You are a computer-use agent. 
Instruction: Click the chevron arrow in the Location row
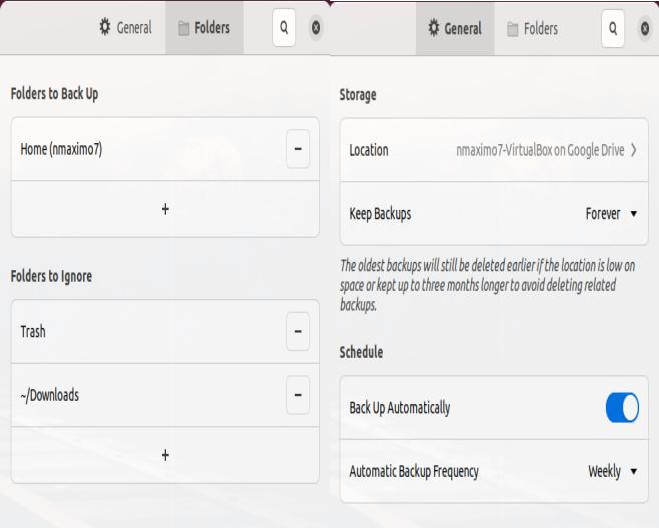634,150
